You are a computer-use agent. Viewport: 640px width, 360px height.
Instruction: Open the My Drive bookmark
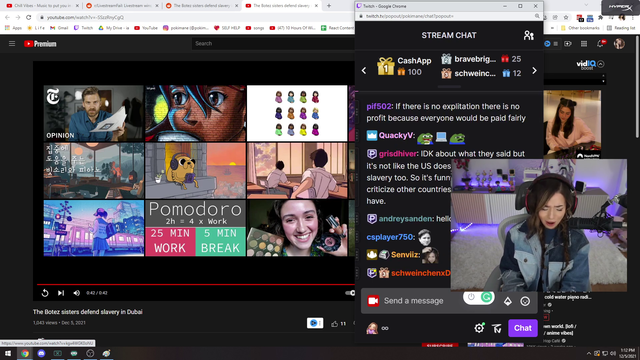pos(113,28)
